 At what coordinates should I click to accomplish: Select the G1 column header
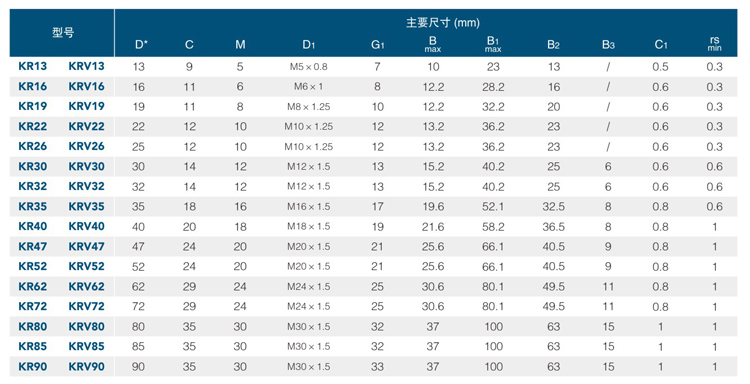tap(377, 44)
